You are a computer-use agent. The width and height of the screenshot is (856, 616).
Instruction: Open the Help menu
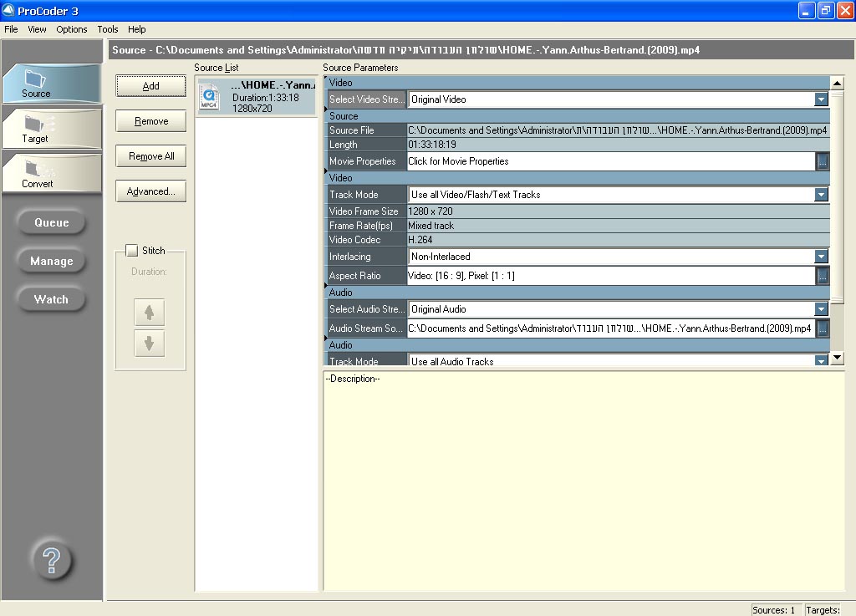pos(136,29)
